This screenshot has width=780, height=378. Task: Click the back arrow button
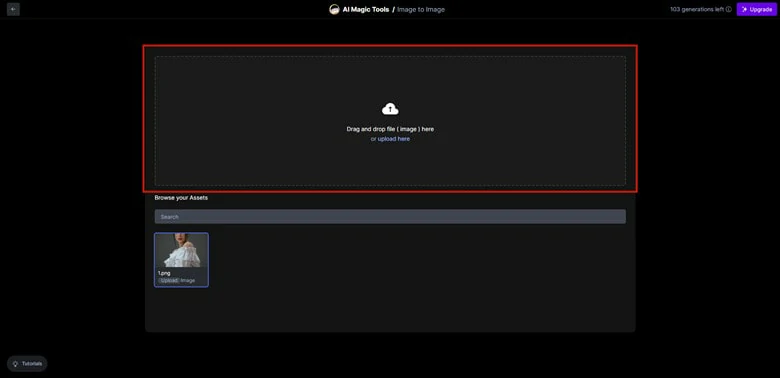pyautogui.click(x=13, y=9)
